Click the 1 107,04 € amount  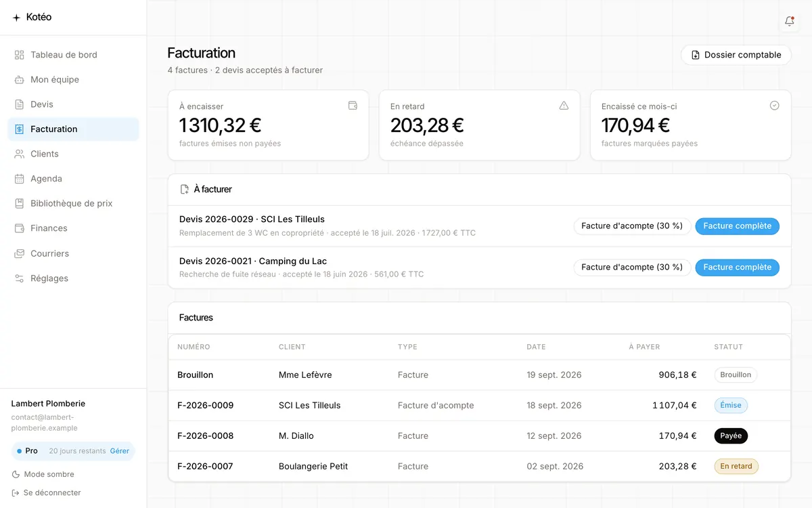click(674, 406)
